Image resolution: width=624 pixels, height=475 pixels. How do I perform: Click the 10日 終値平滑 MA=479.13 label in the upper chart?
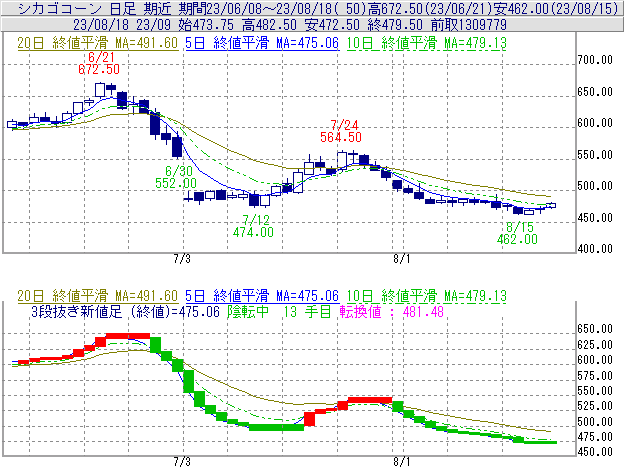point(427,43)
